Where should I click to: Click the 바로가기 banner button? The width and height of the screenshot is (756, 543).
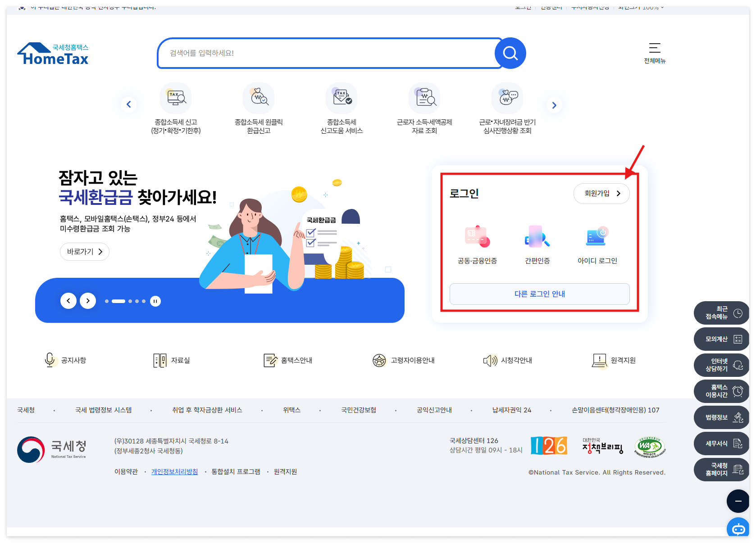click(x=85, y=252)
